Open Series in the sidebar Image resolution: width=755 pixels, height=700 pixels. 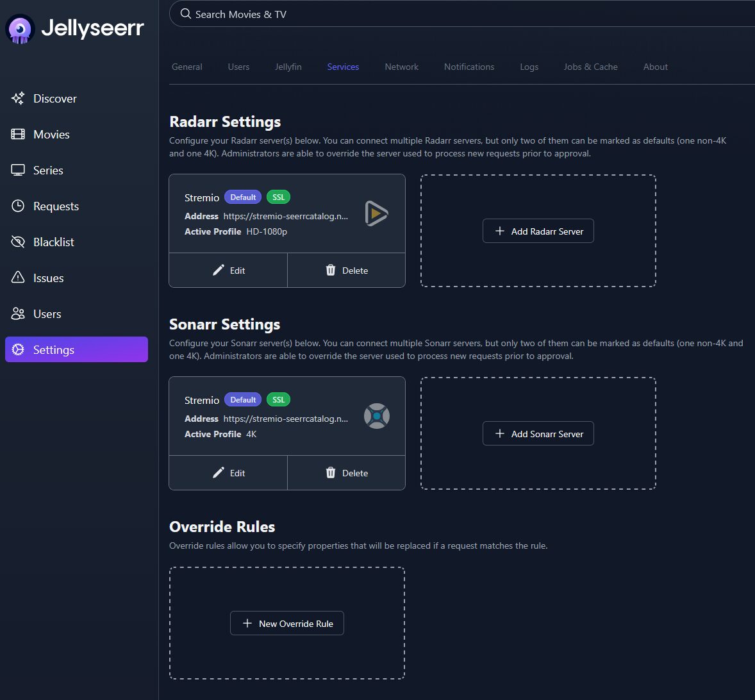(76, 170)
